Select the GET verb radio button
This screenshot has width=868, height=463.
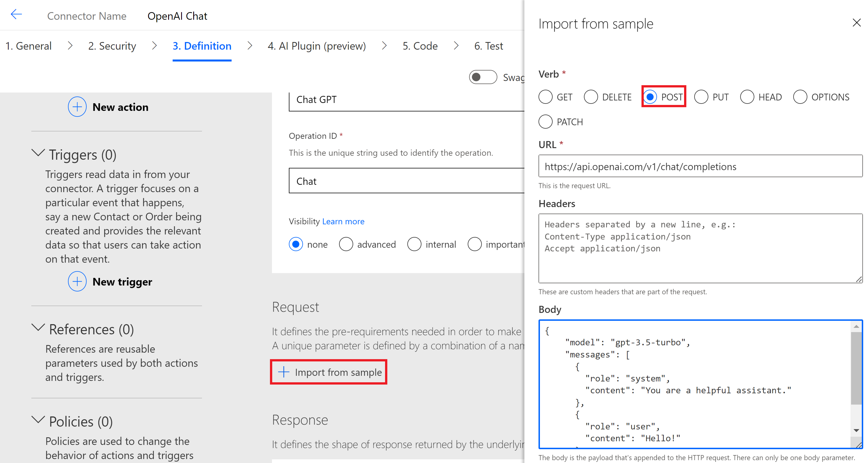[x=546, y=97]
